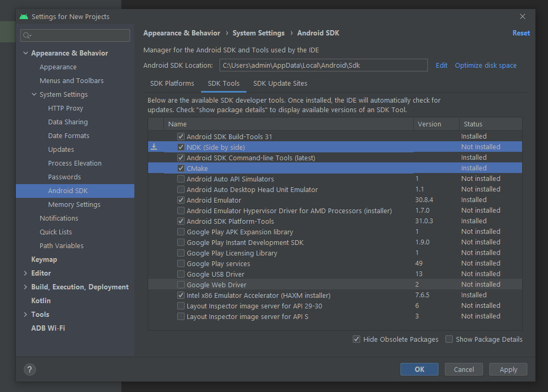Switch to the SDK Platforms tab
Image resolution: width=548 pixels, height=392 pixels.
click(x=172, y=84)
